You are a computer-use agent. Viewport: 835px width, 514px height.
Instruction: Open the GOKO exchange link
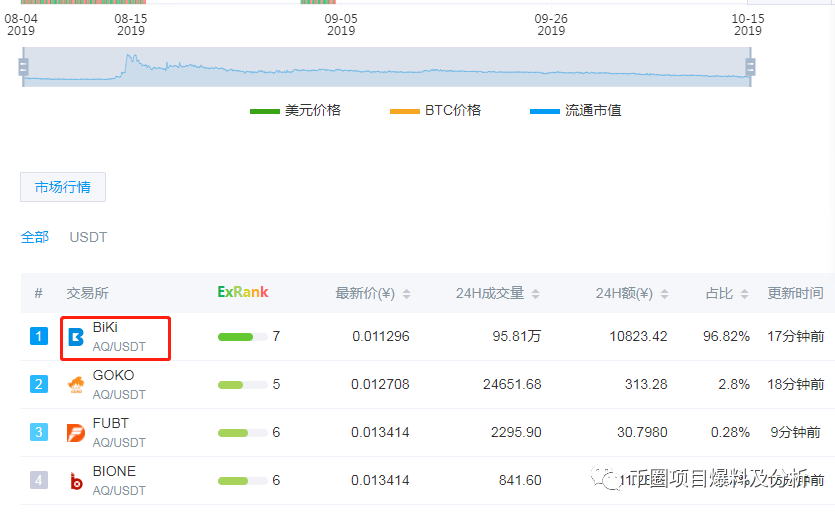pos(113,375)
